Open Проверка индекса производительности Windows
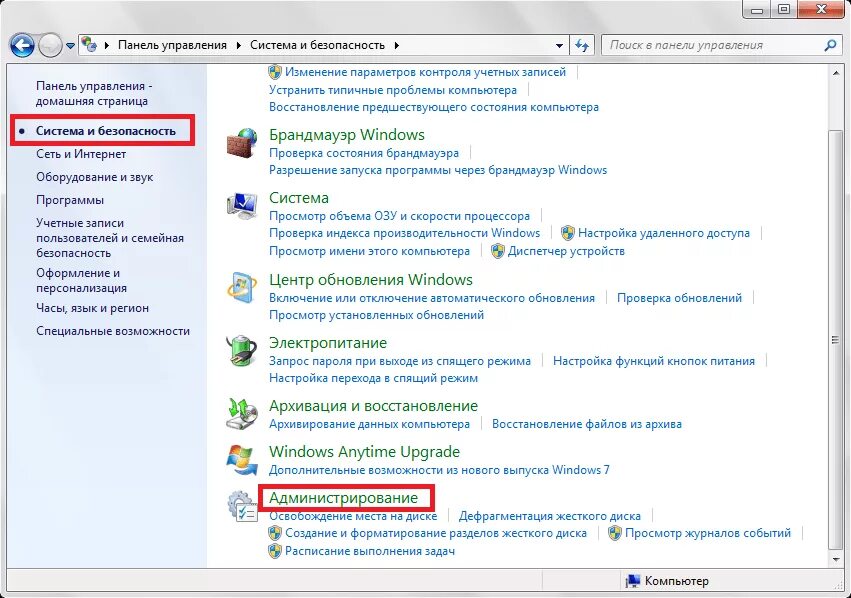This screenshot has height=598, width=851. (404, 233)
